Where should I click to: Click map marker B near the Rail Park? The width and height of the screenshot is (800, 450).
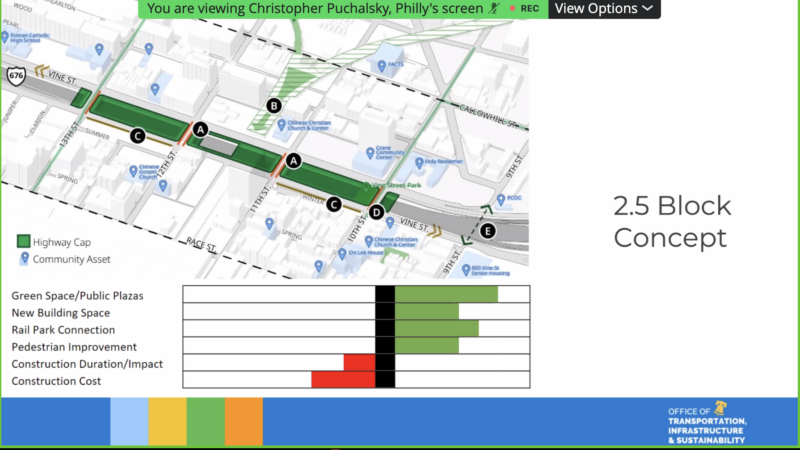(274, 106)
